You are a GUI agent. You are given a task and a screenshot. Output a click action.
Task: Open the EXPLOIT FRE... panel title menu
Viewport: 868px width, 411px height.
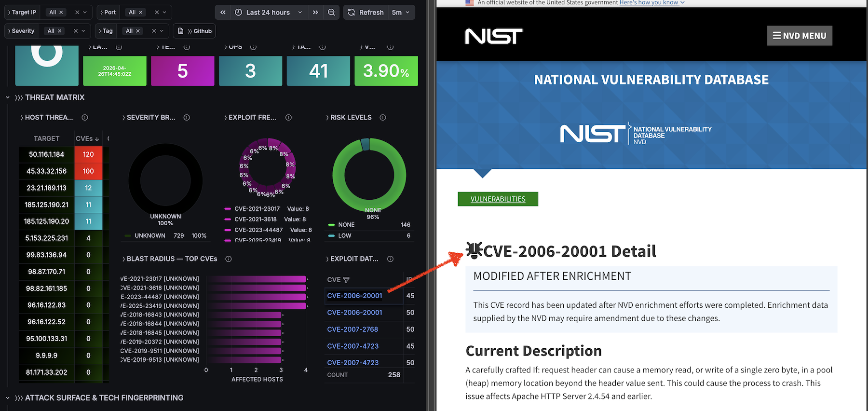pos(250,118)
